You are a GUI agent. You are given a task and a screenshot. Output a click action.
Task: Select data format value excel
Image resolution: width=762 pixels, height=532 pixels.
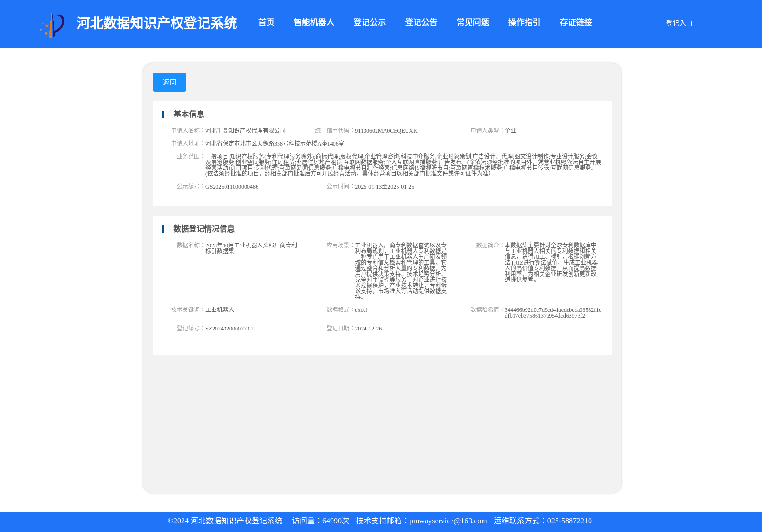coord(361,310)
